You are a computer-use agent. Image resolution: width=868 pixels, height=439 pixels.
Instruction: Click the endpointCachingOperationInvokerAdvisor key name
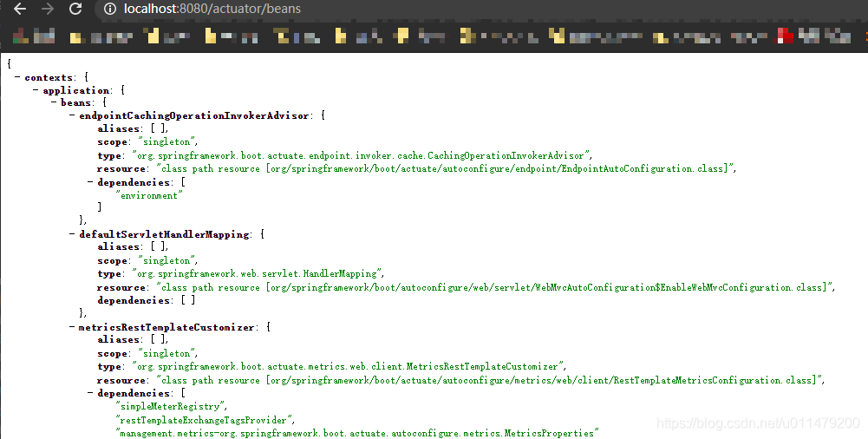194,115
